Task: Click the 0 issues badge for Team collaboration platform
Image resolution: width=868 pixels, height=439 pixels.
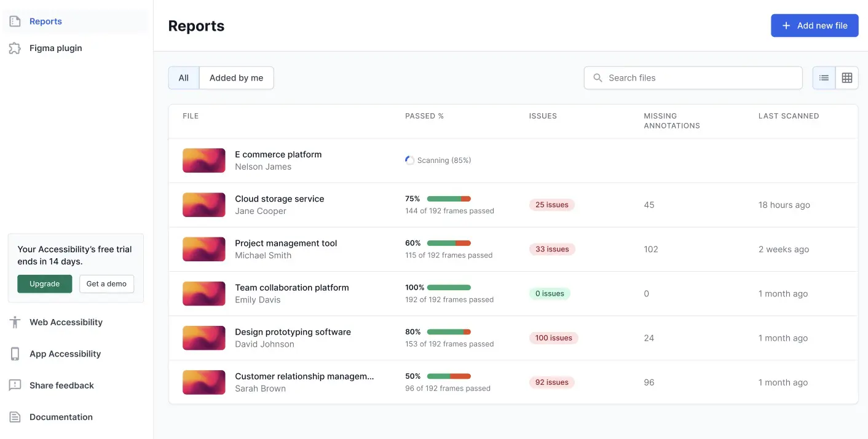Action: coord(550,293)
